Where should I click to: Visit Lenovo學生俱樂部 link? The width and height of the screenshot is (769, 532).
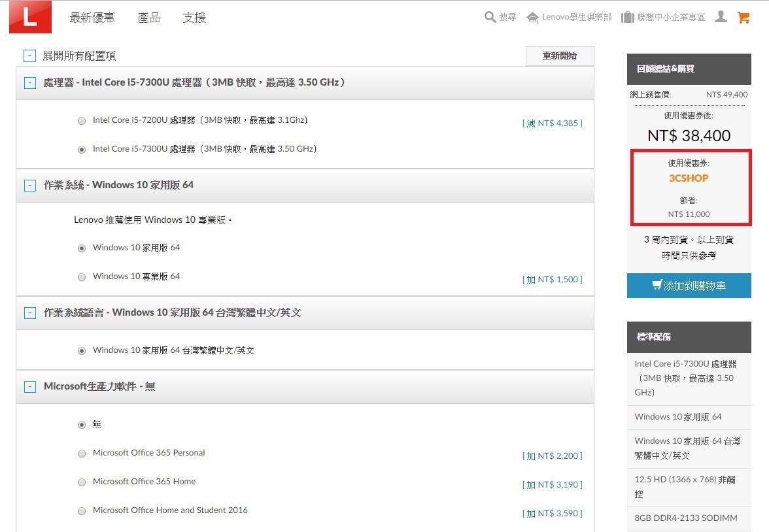point(577,17)
